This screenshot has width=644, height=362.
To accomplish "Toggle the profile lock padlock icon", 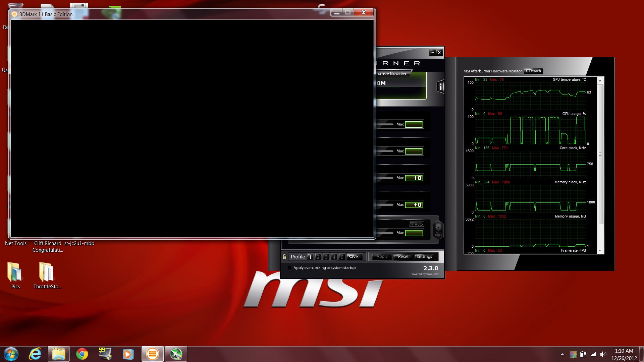I will coord(284,257).
